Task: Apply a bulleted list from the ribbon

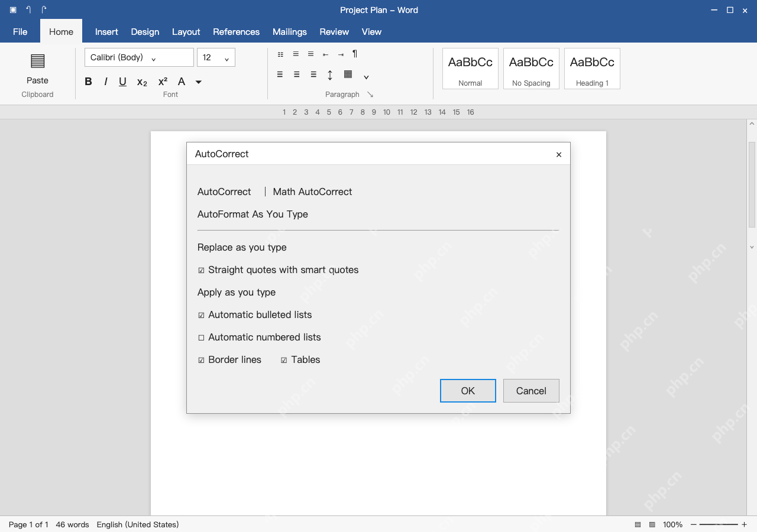Action: [280, 54]
